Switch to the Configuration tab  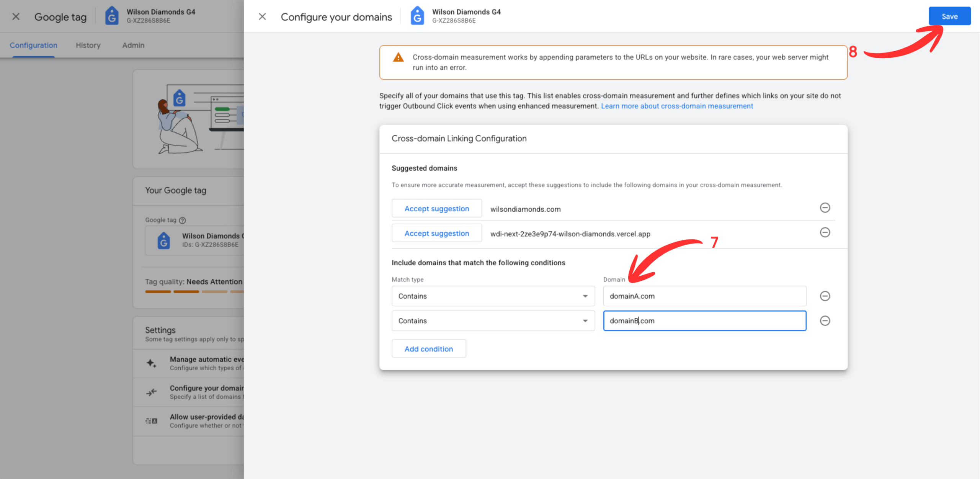[x=33, y=45]
